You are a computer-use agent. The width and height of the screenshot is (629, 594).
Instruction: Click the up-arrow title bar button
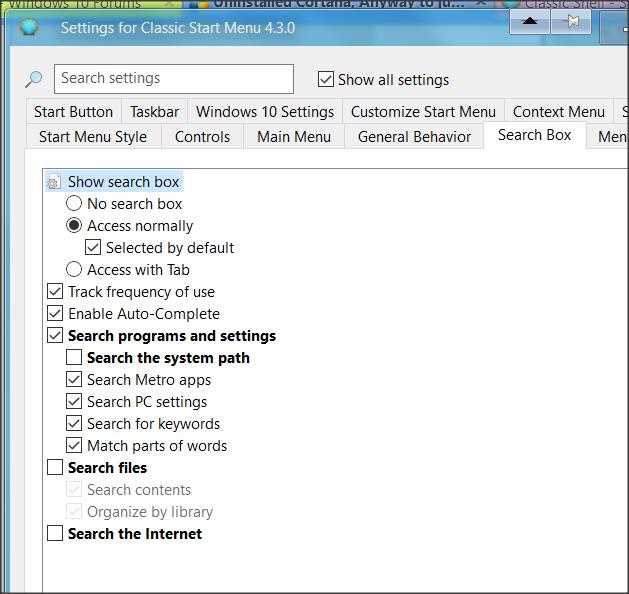pos(530,21)
